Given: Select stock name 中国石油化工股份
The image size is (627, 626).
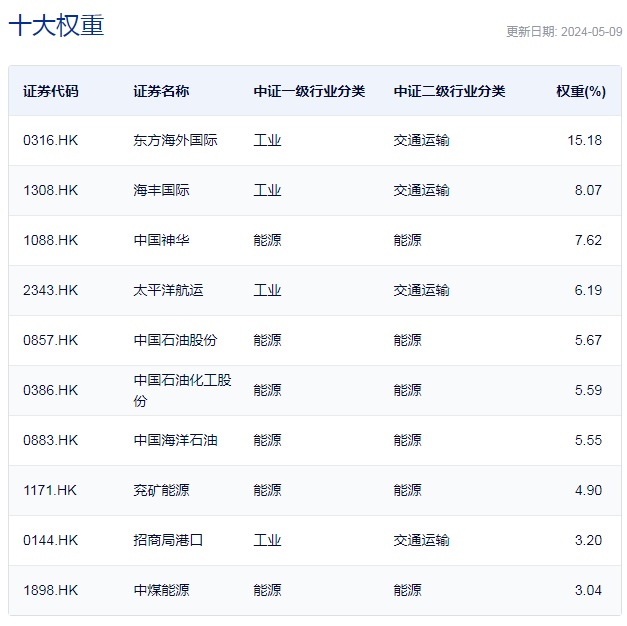Looking at the screenshot, I should (182, 390).
